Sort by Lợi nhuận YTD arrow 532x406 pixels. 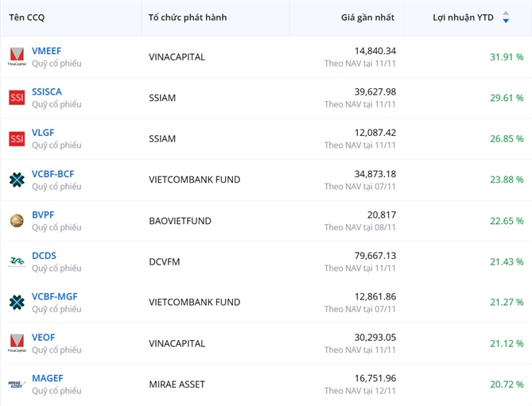coord(506,17)
